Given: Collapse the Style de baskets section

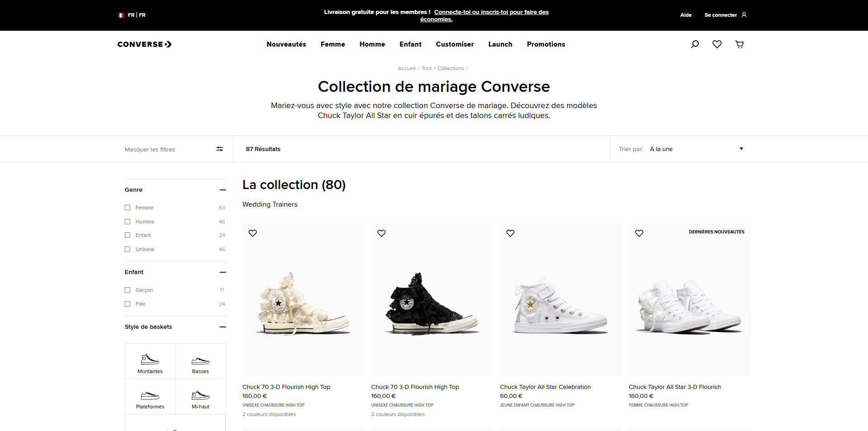Looking at the screenshot, I should pos(223,327).
